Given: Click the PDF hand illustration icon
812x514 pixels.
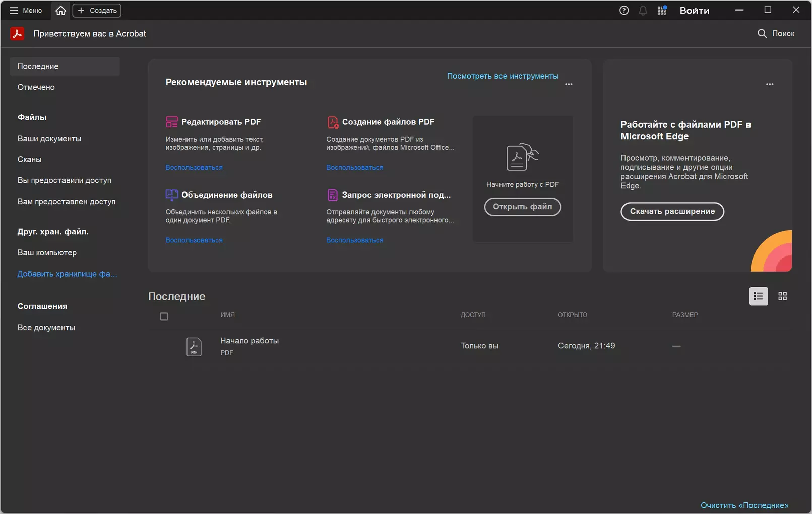Looking at the screenshot, I should (522, 157).
